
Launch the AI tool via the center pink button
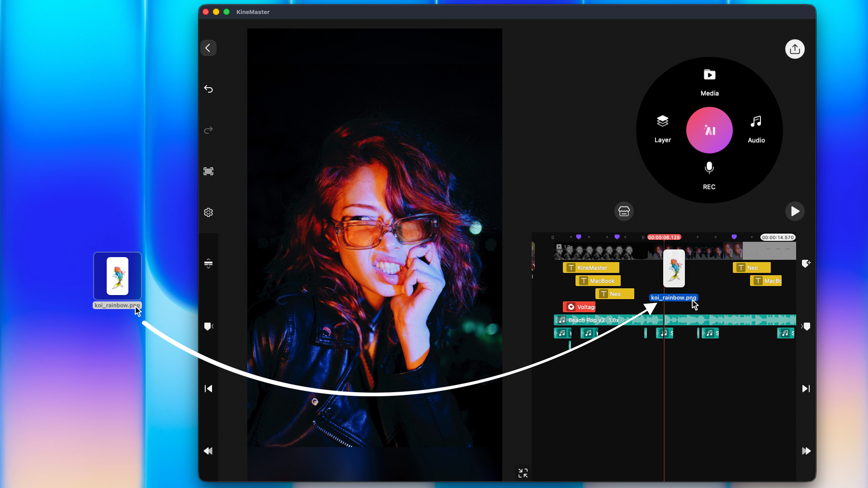point(709,130)
